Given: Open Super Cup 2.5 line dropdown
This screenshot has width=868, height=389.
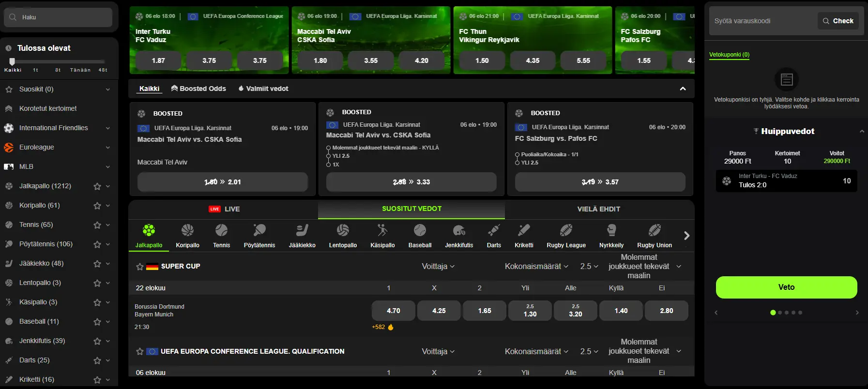Looking at the screenshot, I should coord(589,266).
